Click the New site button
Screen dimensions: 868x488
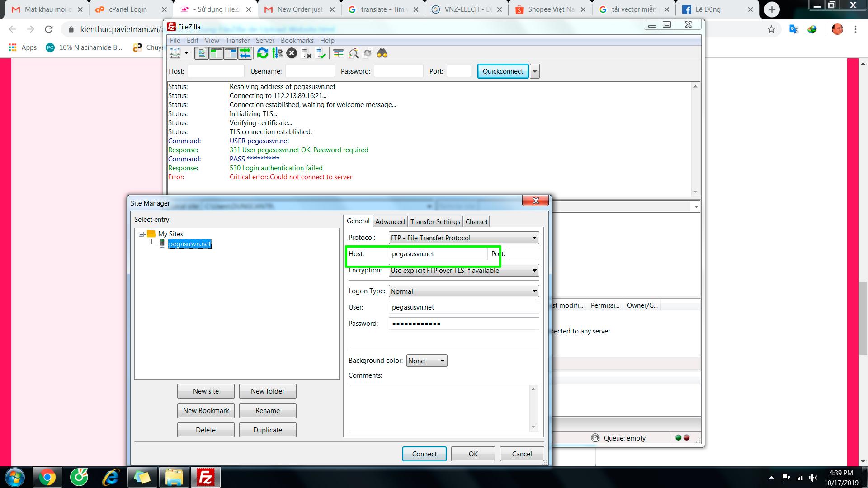[x=206, y=391]
